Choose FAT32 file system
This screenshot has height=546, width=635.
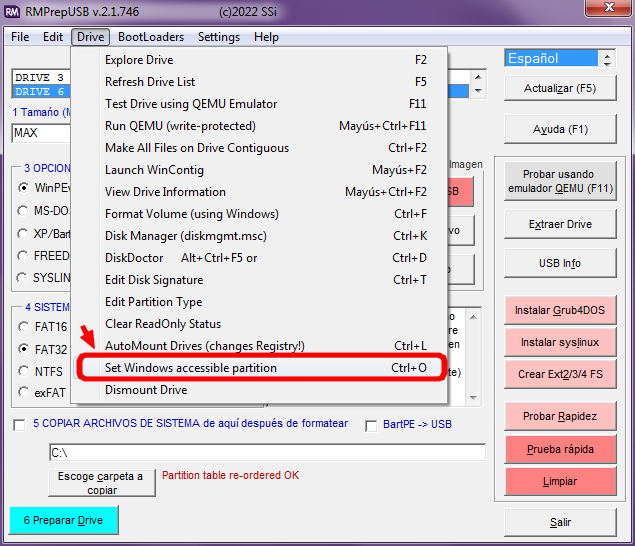pos(24,349)
